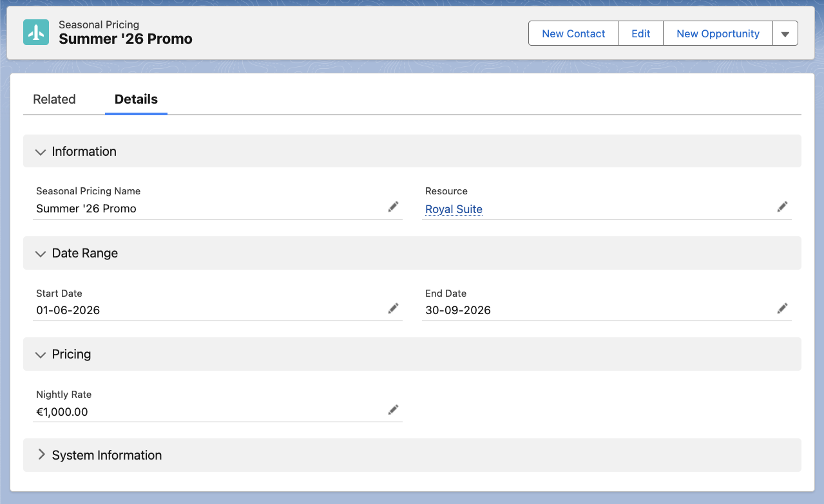Edit Seasonal Pricing Name via pencil icon
824x504 pixels.
(393, 207)
